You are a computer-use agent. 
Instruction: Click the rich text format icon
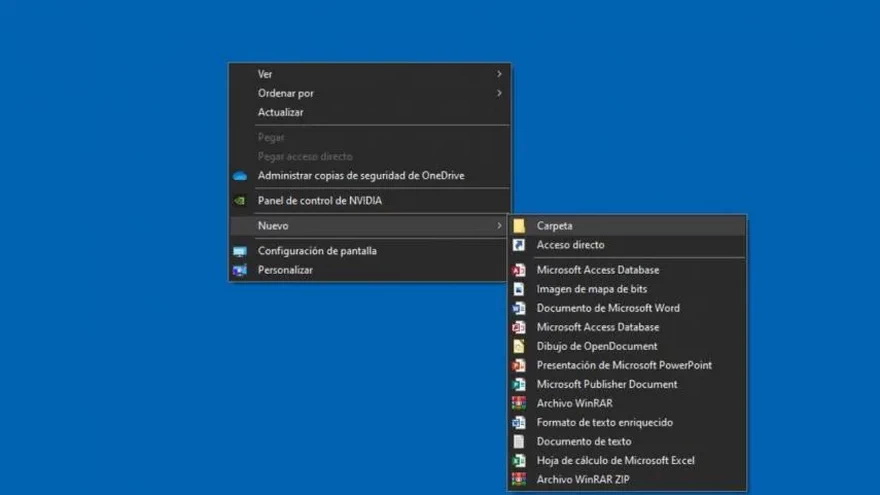[519, 423]
